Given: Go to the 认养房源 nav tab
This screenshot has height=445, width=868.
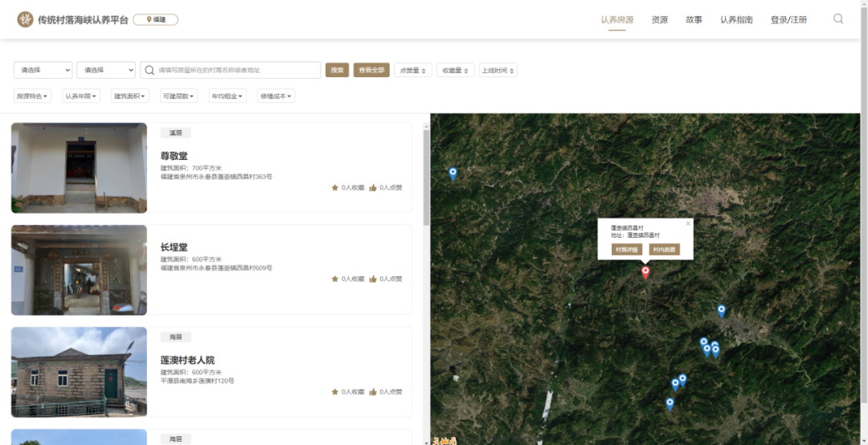Looking at the screenshot, I should [x=617, y=20].
